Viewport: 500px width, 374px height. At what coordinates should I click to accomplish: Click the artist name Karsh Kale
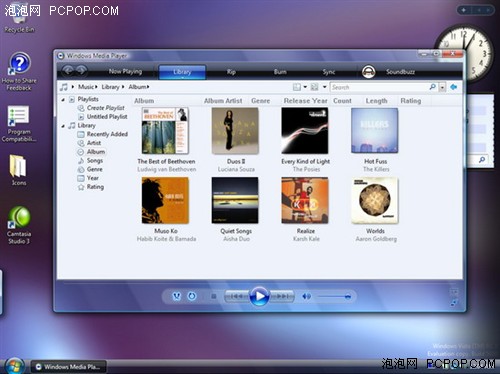click(x=306, y=239)
